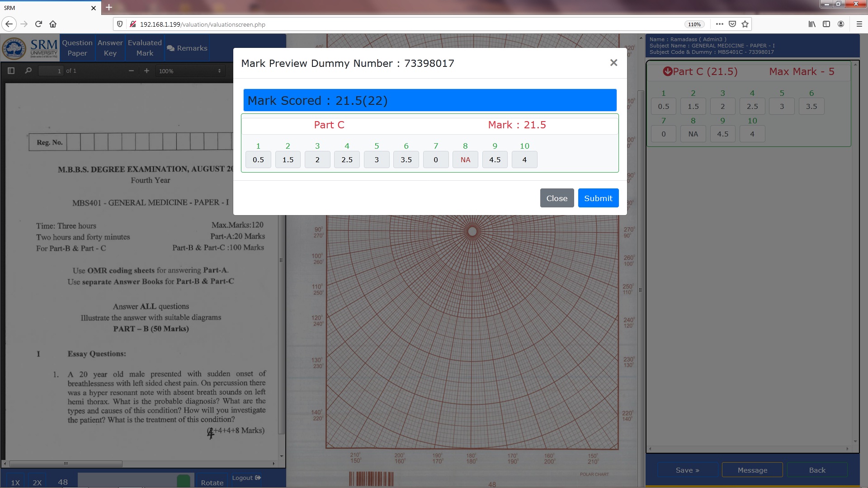Click the browser back arrow
Image resolution: width=868 pixels, height=488 pixels.
tap(9, 24)
